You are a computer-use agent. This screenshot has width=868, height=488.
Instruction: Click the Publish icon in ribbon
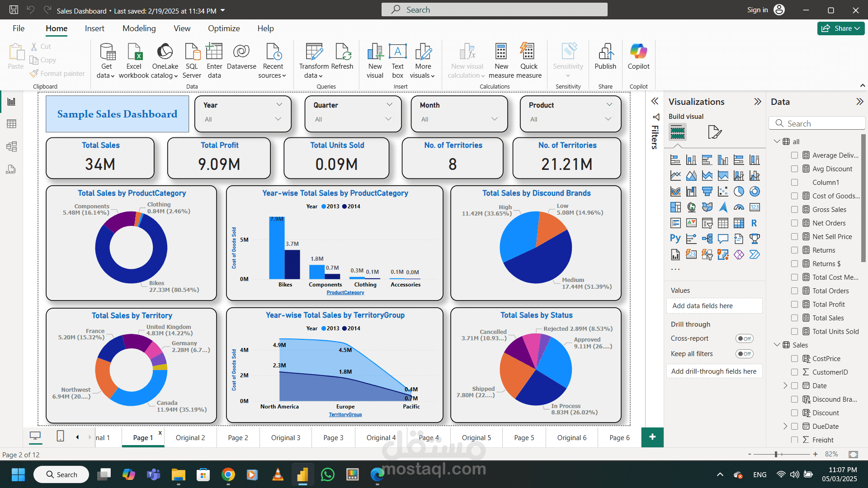tap(605, 52)
